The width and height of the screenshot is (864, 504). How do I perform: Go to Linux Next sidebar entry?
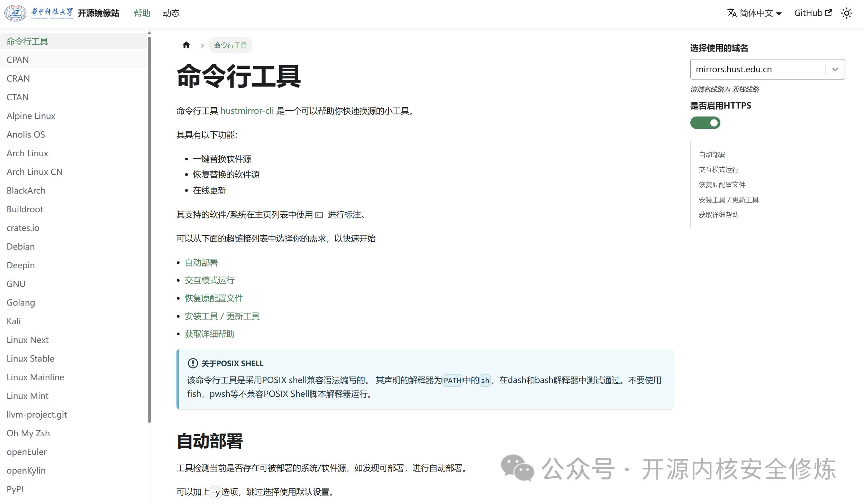pyautogui.click(x=73, y=340)
